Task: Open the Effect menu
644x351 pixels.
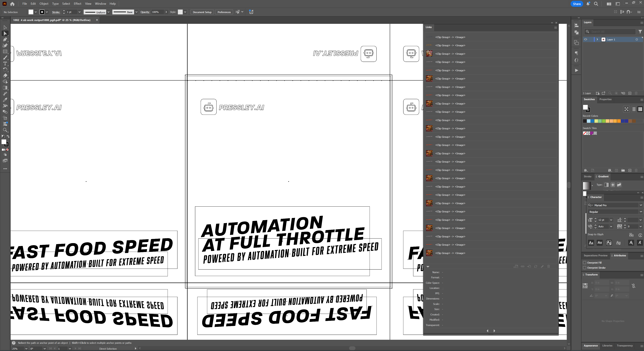Action: pos(78,4)
